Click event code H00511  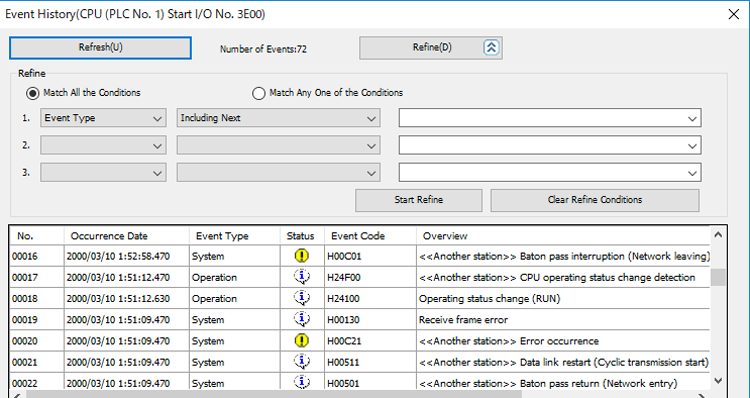tap(342, 362)
